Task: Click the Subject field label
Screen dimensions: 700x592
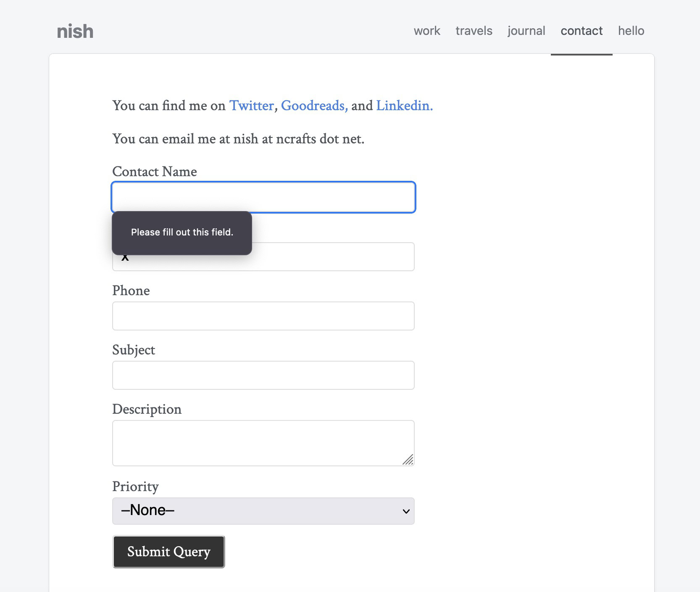Action: click(x=134, y=350)
